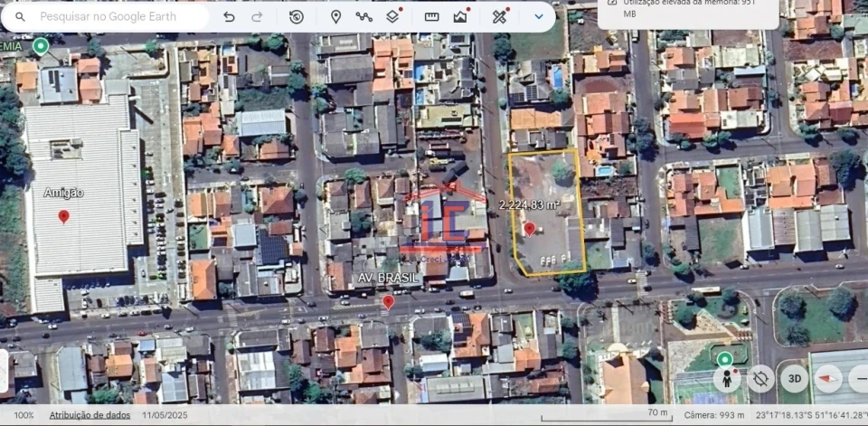Viewport: 868px width, 426px height.
Task: Expand the toolbar dropdown chevron
Action: [539, 16]
